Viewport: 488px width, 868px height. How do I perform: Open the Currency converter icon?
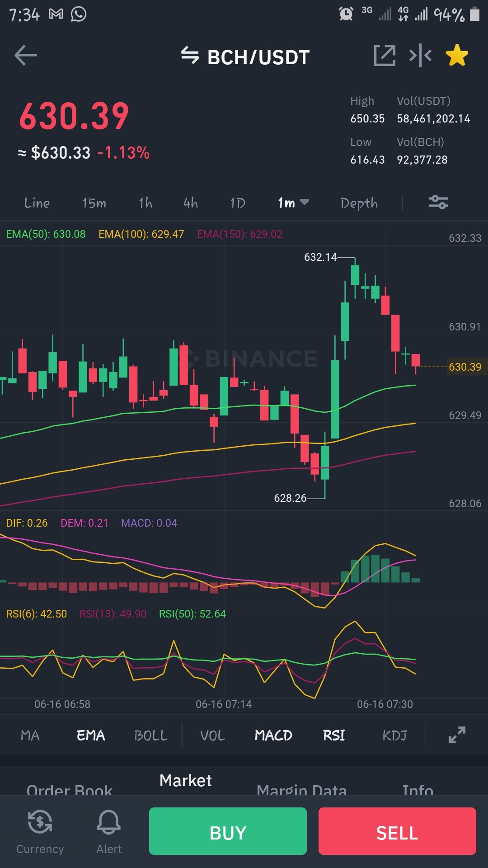[x=40, y=832]
